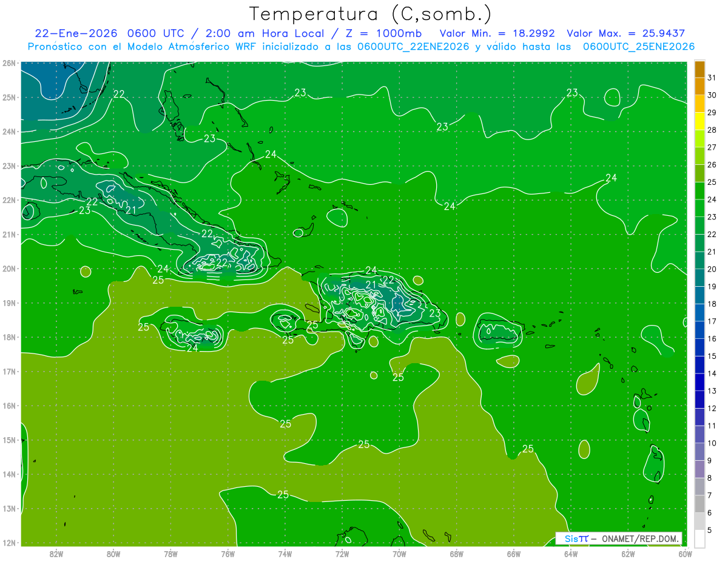This screenshot has width=728, height=562.
Task: Click the 13N latitude axis label
Action: click(9, 509)
